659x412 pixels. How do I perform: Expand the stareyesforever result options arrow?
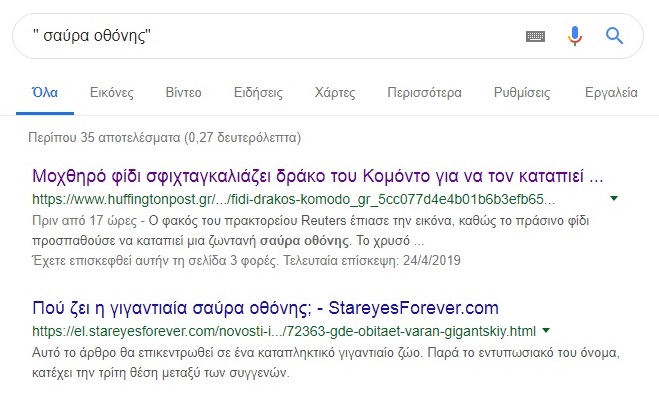click(546, 330)
